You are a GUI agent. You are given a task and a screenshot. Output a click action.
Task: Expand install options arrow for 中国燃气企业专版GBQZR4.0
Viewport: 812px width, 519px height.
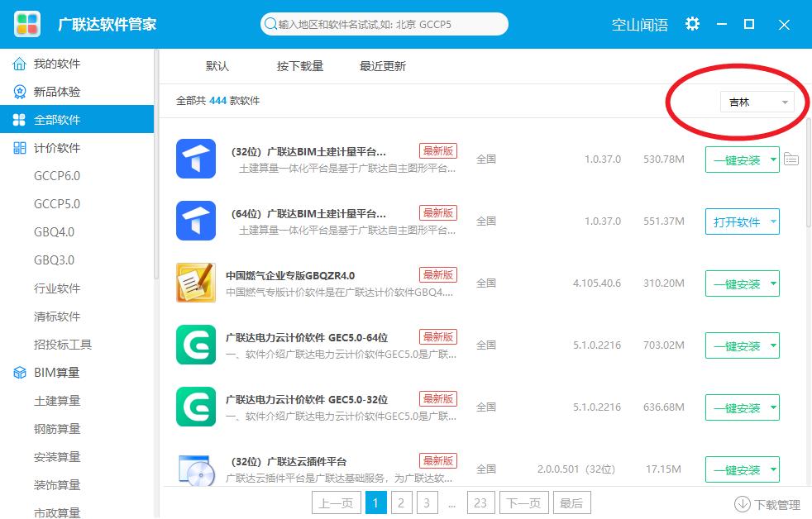(773, 283)
